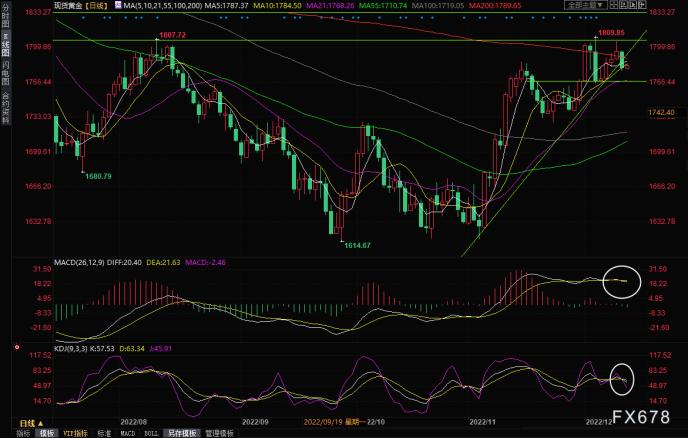Click the 1680.79 low price marker

click(x=98, y=176)
